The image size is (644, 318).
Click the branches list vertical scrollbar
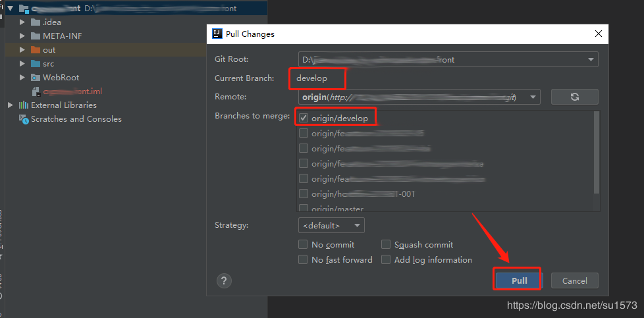point(597,153)
